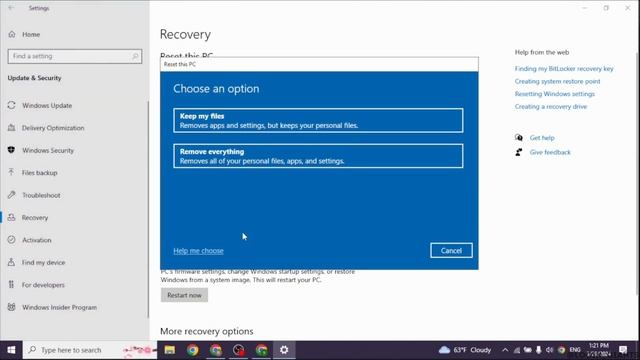Open the notification center icon
The image size is (640, 360).
coord(623,350)
